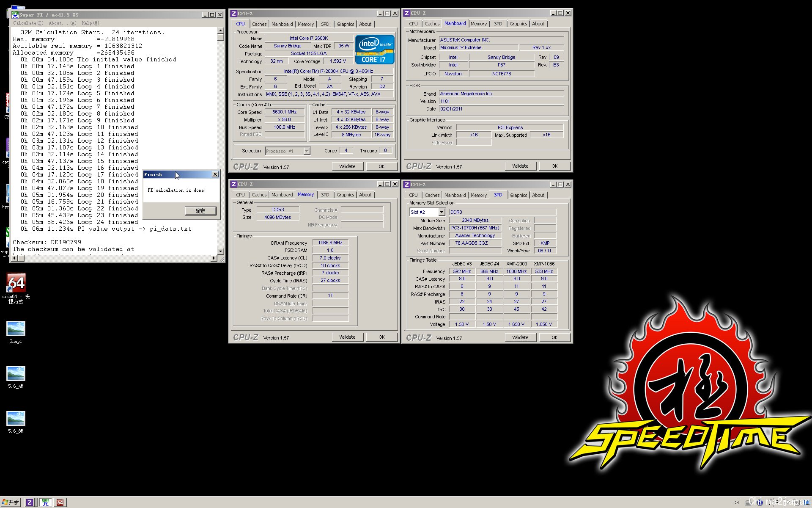This screenshot has height=508, width=812.
Task: Click the CH language indicator in the tray
Action: click(x=736, y=502)
